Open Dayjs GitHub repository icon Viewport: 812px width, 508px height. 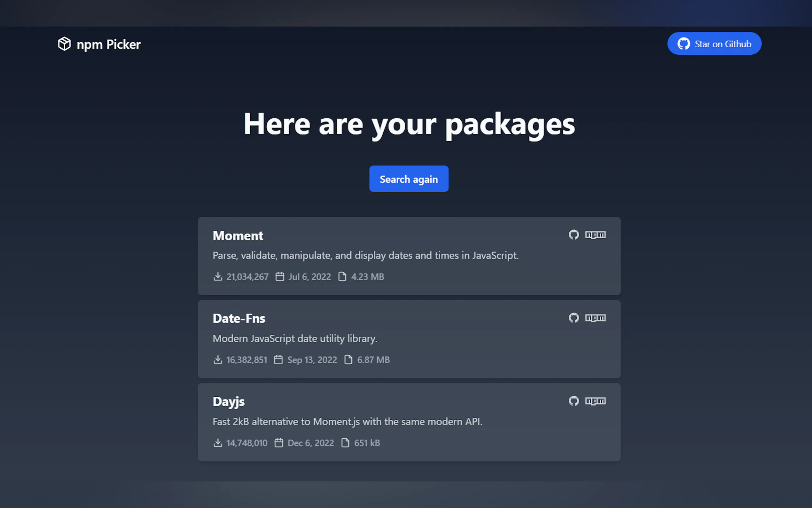[x=574, y=401]
